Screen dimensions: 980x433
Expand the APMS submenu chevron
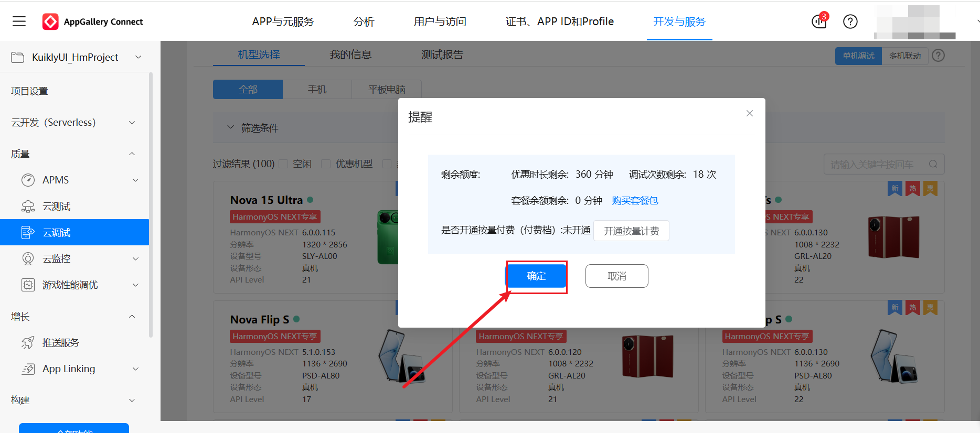tap(136, 180)
